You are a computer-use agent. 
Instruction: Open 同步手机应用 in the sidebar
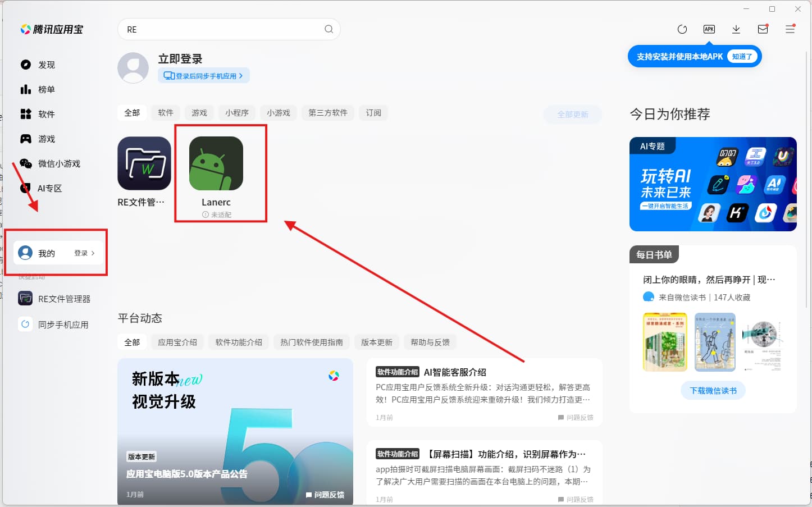point(54,325)
